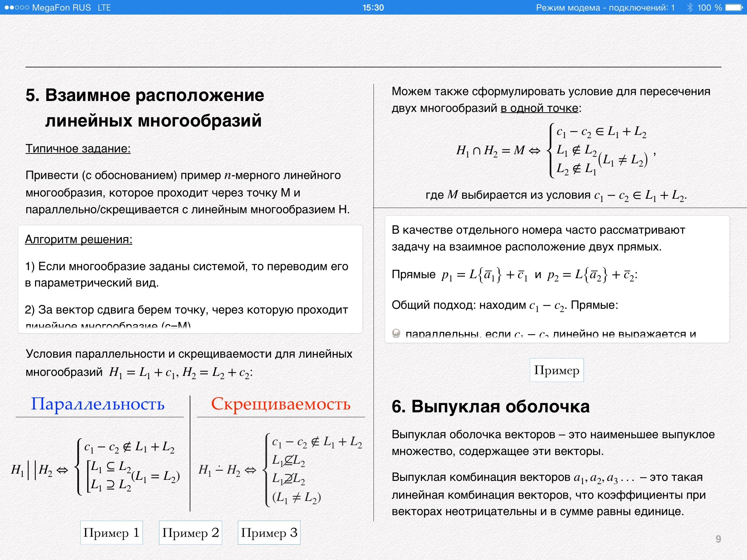747x560 pixels.
Task: Tap the line 'Условия параллельности и скрещиваемости'
Action: (189, 354)
